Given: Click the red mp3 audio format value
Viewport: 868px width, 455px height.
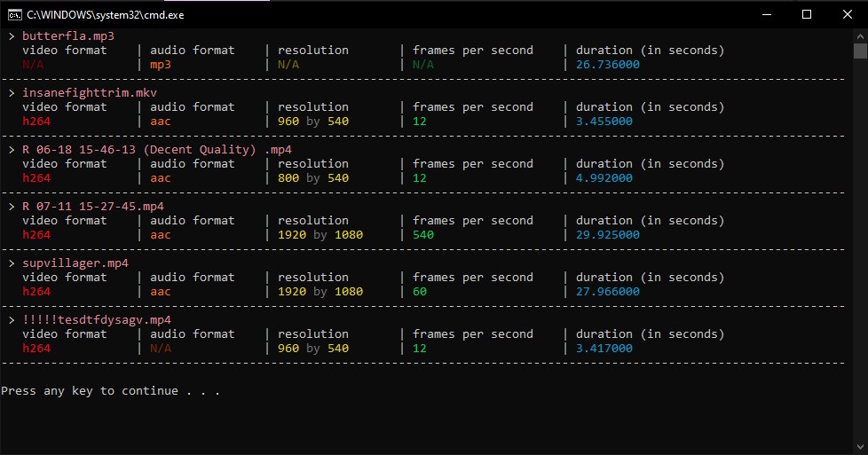Looking at the screenshot, I should tap(160, 65).
